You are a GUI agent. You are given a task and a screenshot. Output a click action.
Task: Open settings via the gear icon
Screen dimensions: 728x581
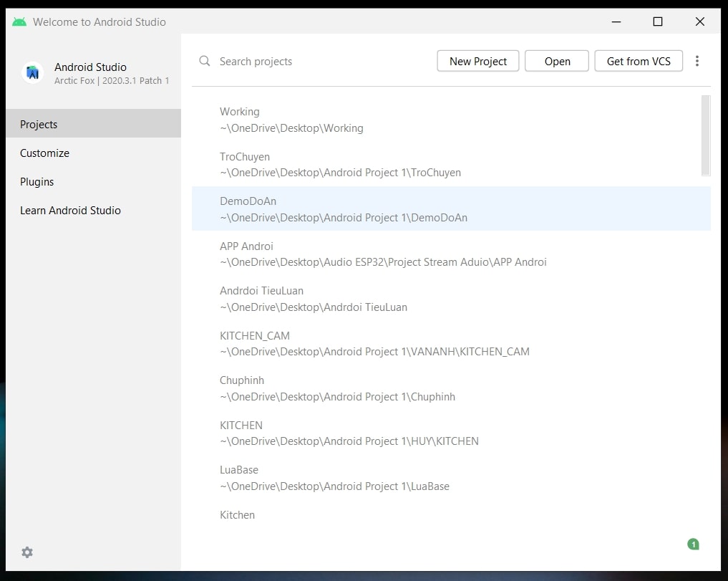(26, 552)
